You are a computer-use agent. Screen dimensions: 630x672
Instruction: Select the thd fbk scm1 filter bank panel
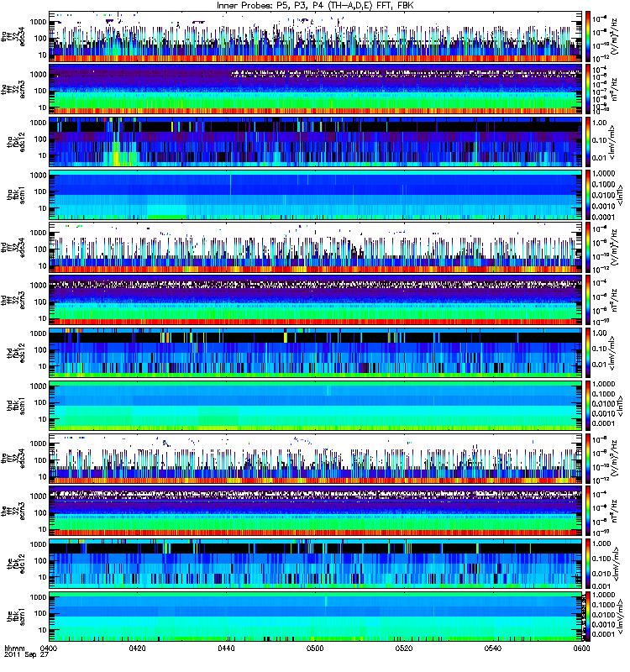(316, 406)
